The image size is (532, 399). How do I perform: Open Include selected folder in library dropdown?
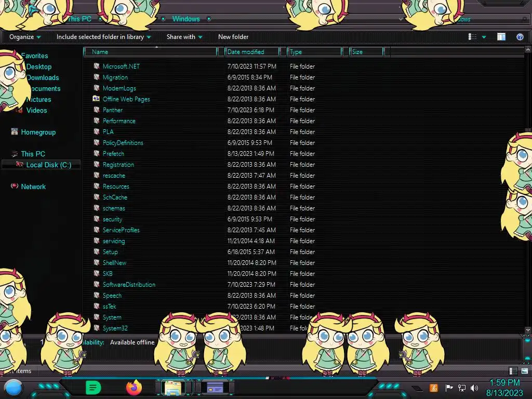pos(103,37)
